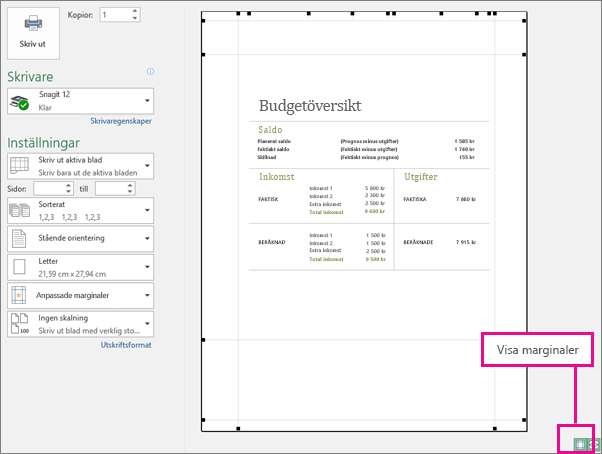Click the Snagit printer status icon

coord(19,102)
